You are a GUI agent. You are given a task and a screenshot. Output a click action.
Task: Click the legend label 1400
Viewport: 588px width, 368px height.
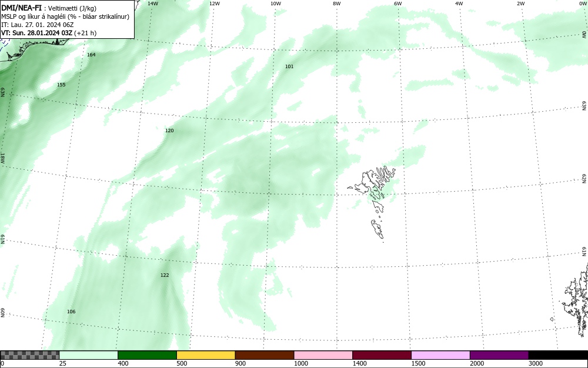[x=360, y=363]
